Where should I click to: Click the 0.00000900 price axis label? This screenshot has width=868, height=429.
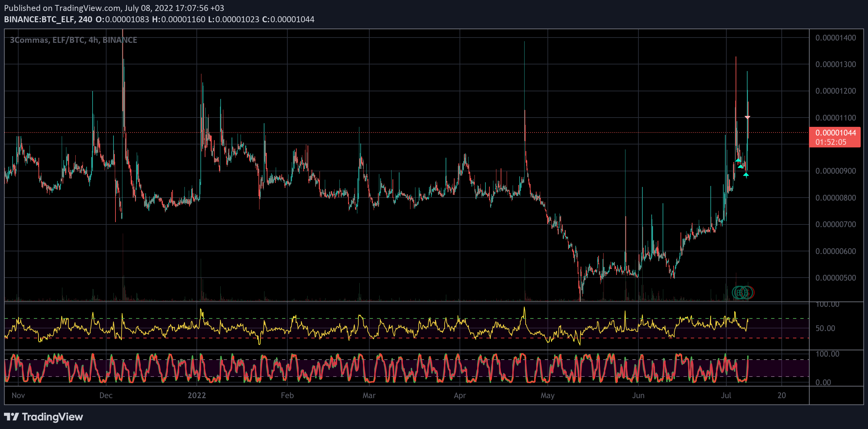pos(835,171)
